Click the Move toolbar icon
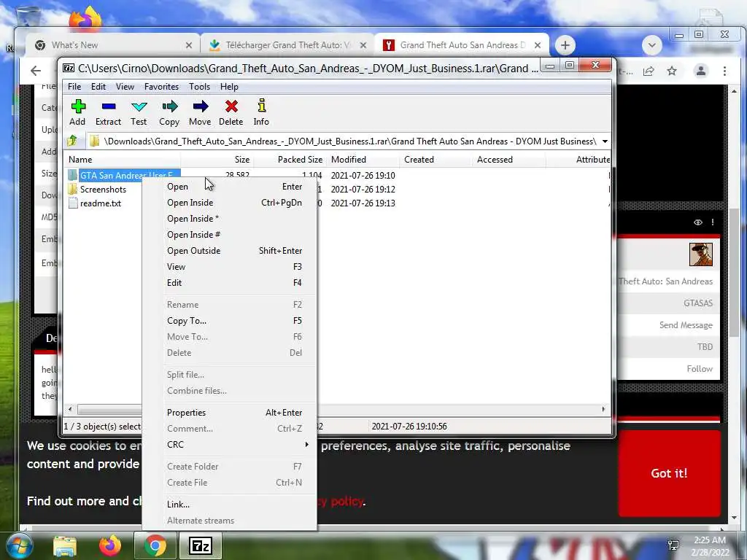The image size is (747, 560). 200,106
